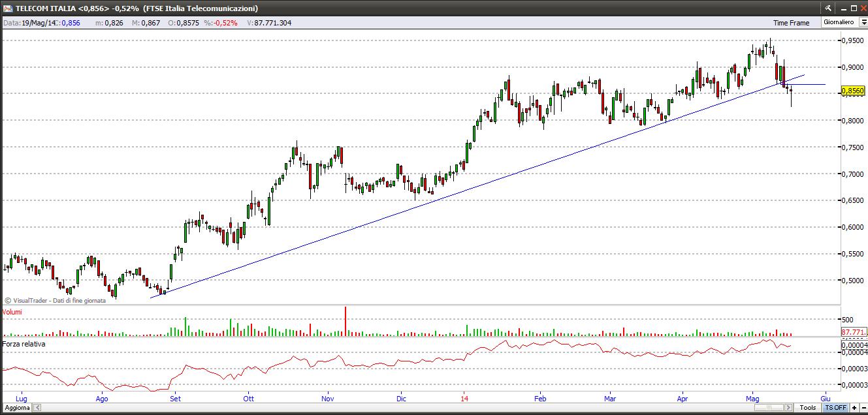Minimize the TELECOM ITALIA chart window
The height and width of the screenshot is (415, 868).
tap(844, 8)
